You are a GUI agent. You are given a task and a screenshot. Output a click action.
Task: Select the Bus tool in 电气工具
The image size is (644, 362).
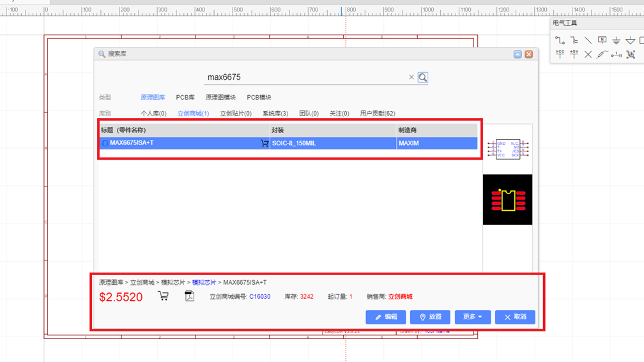click(x=574, y=40)
